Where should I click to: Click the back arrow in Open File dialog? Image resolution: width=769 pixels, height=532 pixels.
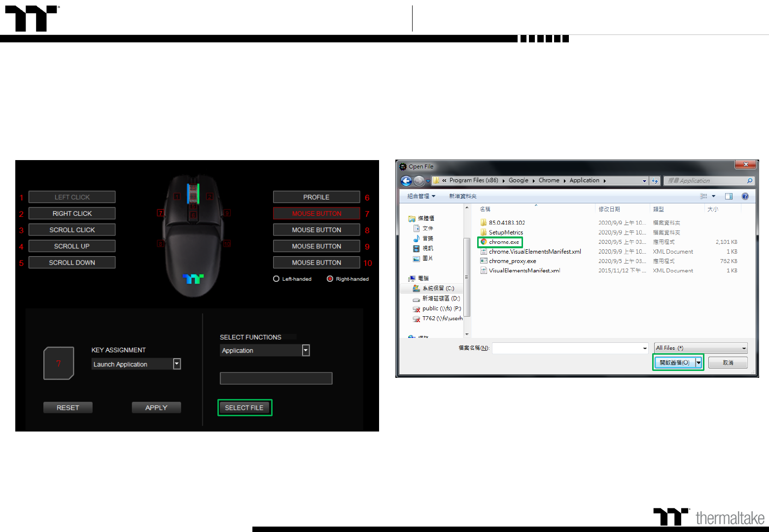(x=406, y=181)
